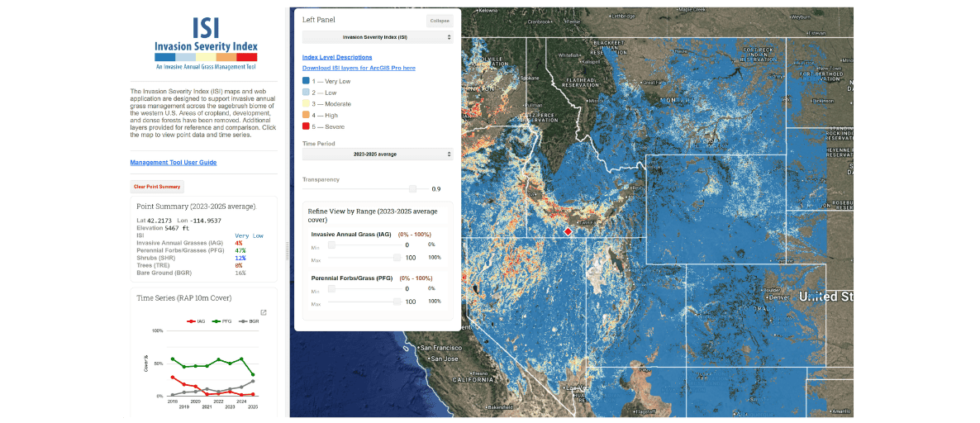Viewport: 980px width, 423px height.
Task: Download ISI layers for ArcGIS Pro
Action: [x=359, y=68]
